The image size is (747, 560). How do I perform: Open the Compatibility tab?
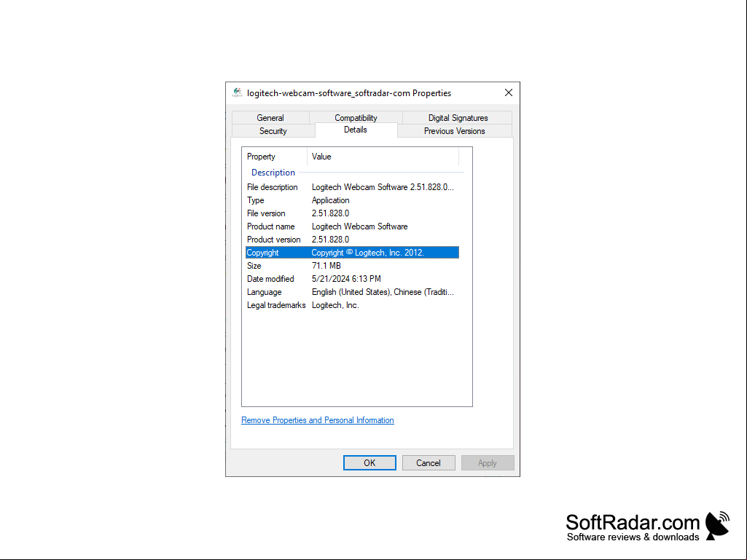356,118
